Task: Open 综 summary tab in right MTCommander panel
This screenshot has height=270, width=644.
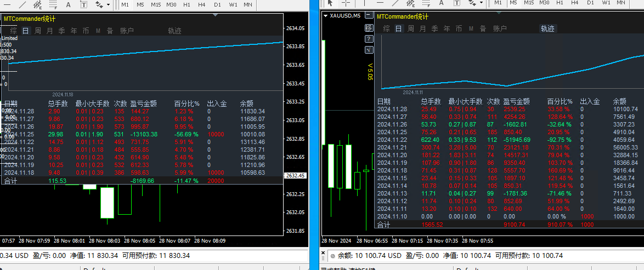Action: (387, 28)
